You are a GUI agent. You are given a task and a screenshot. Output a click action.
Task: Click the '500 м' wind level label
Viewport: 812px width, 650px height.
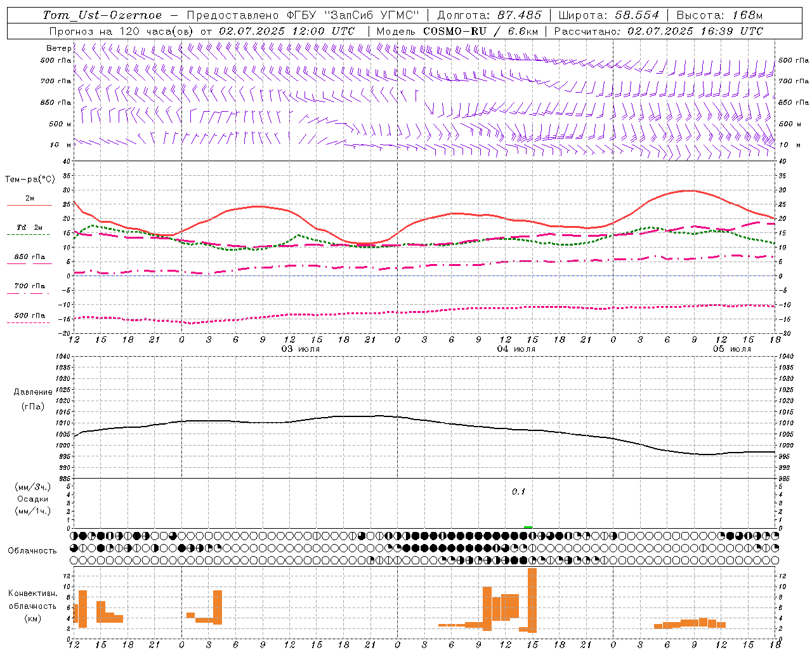pos(60,124)
